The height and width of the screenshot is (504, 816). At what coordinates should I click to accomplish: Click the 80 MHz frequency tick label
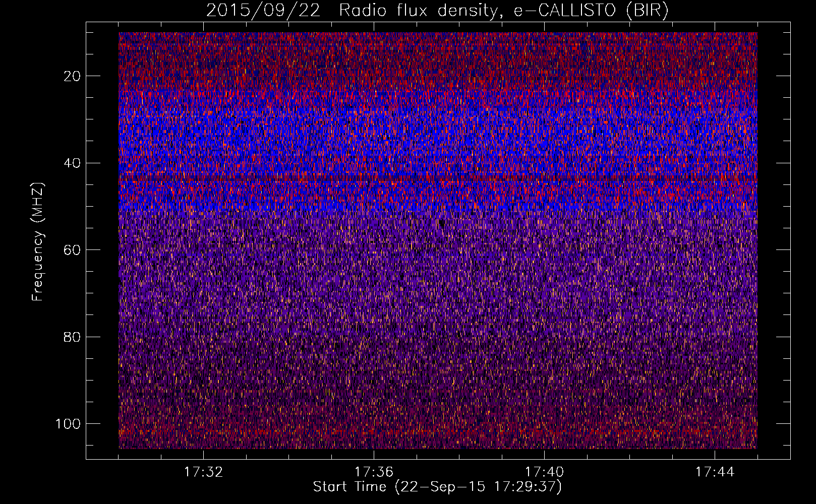point(73,337)
